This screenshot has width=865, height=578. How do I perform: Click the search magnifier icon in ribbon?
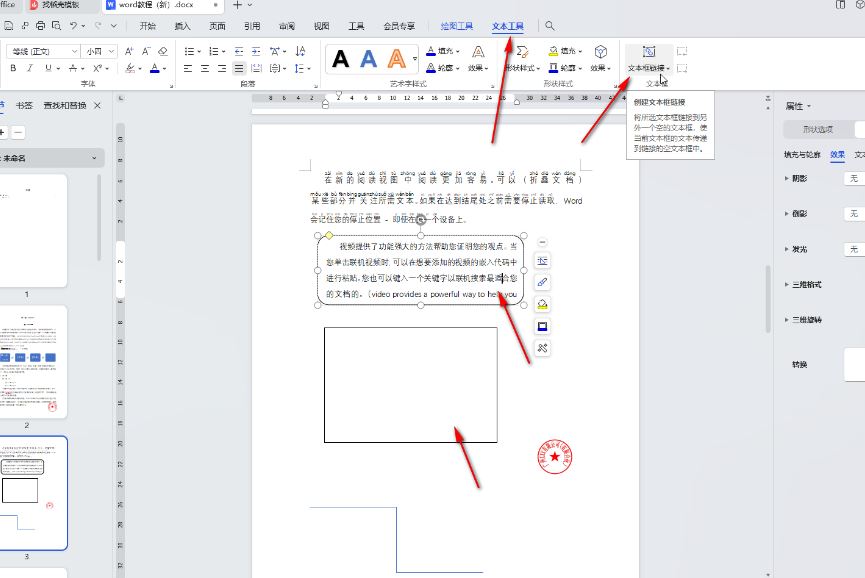pyautogui.click(x=549, y=26)
